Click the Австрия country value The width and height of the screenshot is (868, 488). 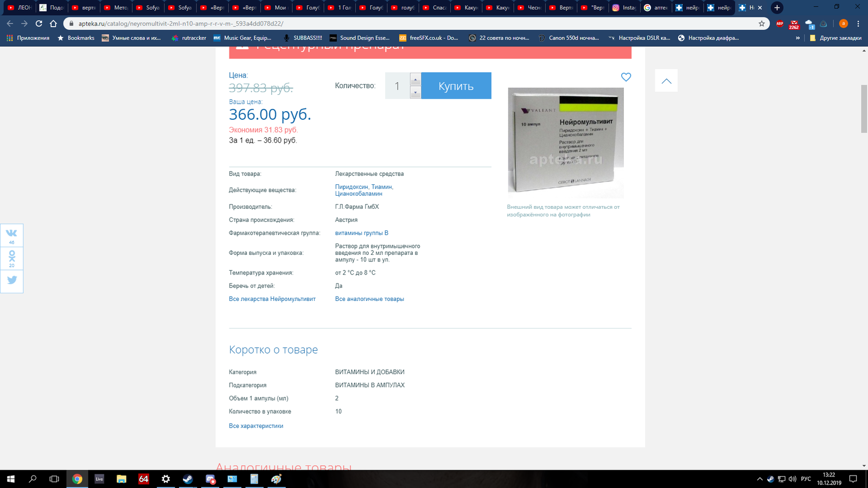coord(346,220)
